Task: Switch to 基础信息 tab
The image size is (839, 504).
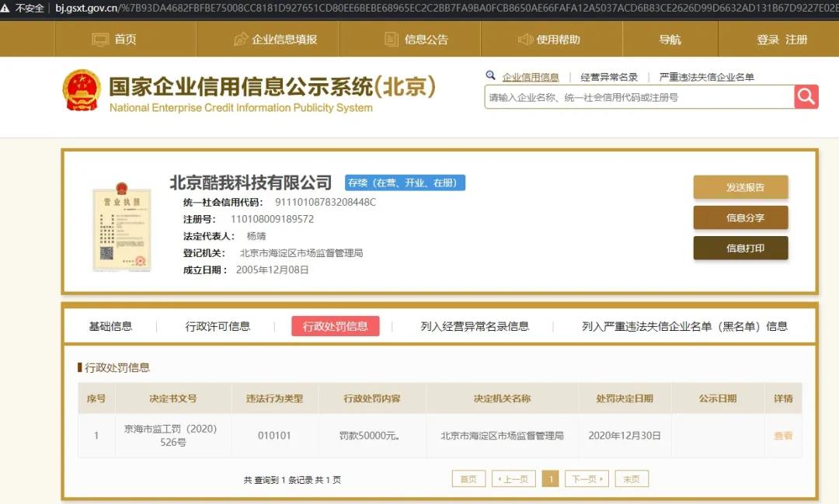Action: click(x=110, y=326)
